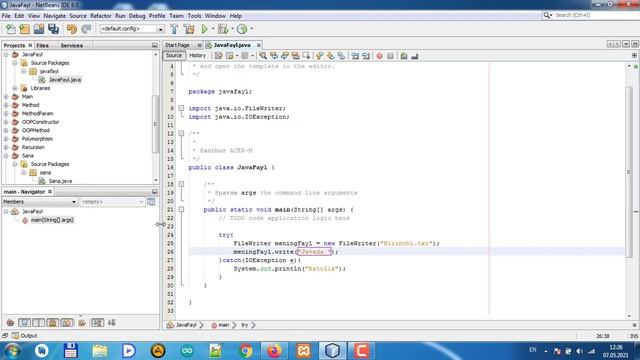This screenshot has width=640, height=360.
Task: Open XAMPP from the taskbar
Action: point(303,351)
